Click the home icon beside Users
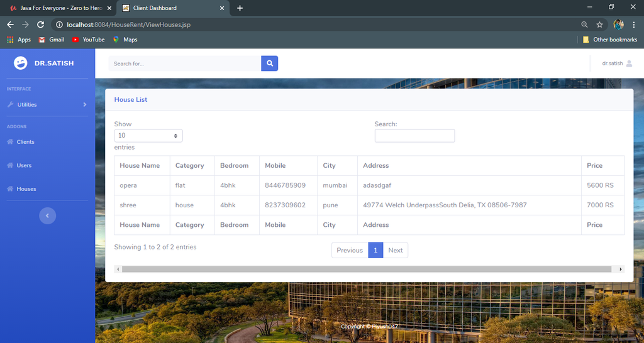 tap(10, 165)
